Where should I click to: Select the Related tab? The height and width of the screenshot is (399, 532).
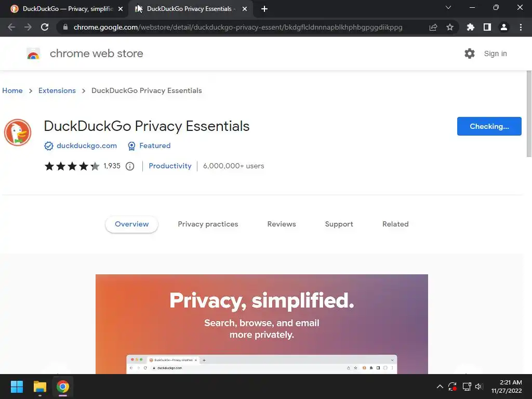pos(395,224)
